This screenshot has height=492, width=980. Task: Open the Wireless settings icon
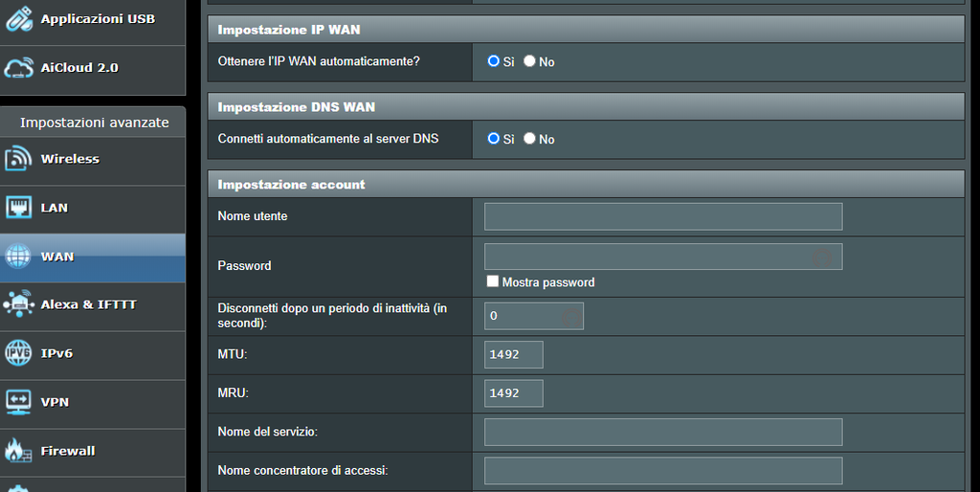tap(18, 159)
